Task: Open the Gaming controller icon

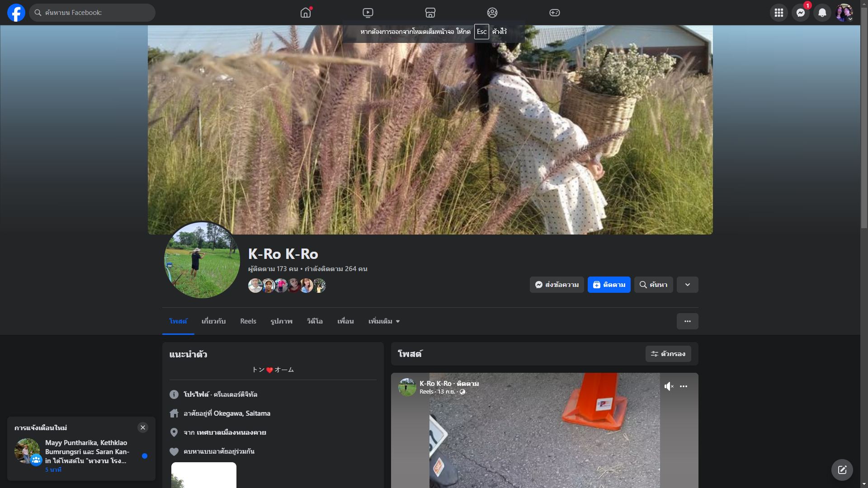Action: (x=555, y=13)
